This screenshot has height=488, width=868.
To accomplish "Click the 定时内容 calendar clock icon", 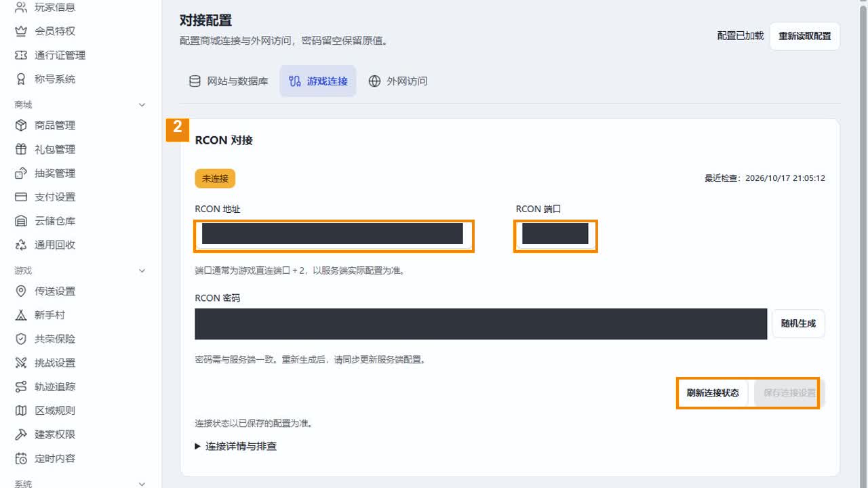I will coord(21,458).
